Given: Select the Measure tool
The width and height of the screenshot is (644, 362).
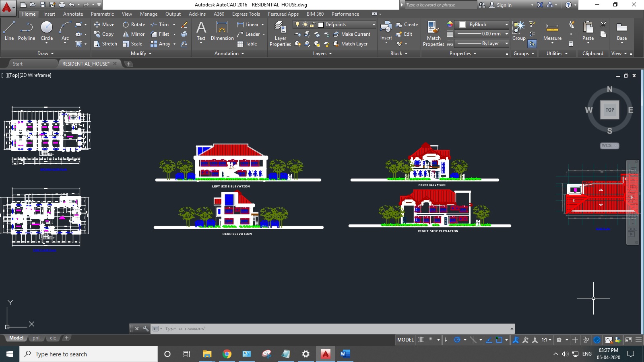Looking at the screenshot, I should point(552,30).
